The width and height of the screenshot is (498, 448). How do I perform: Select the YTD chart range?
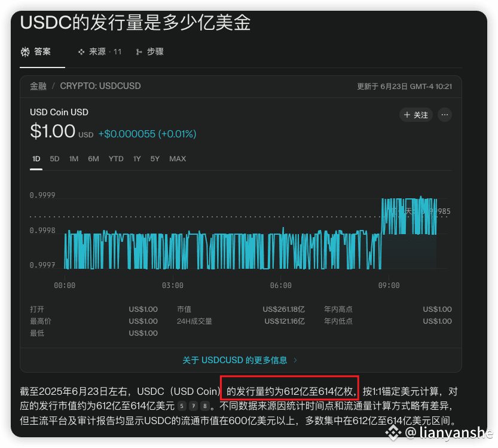tap(116, 159)
